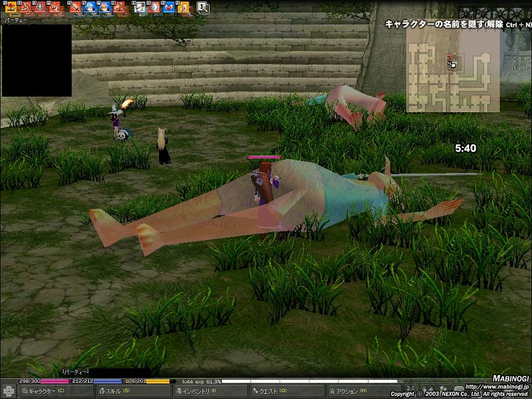Click the player marker on the minimap
This screenshot has width=532, height=399.
(x=453, y=65)
